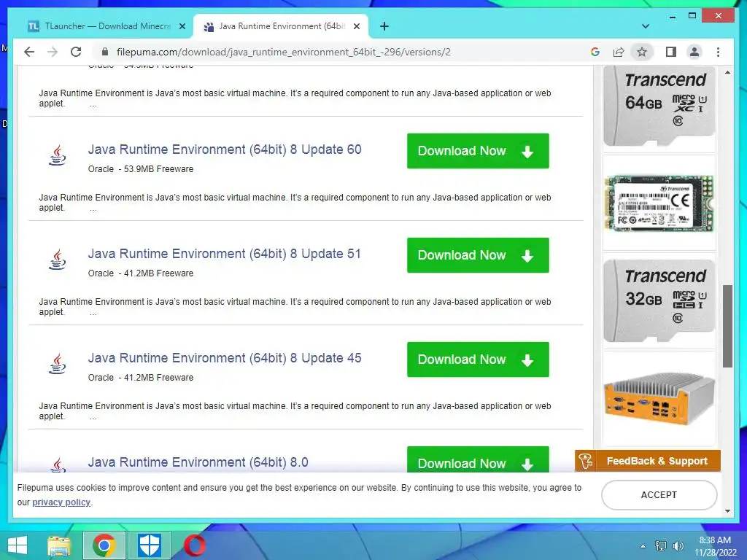Viewport: 747px width, 560px height.
Task: Open a new tab with the plus button
Action: (384, 26)
